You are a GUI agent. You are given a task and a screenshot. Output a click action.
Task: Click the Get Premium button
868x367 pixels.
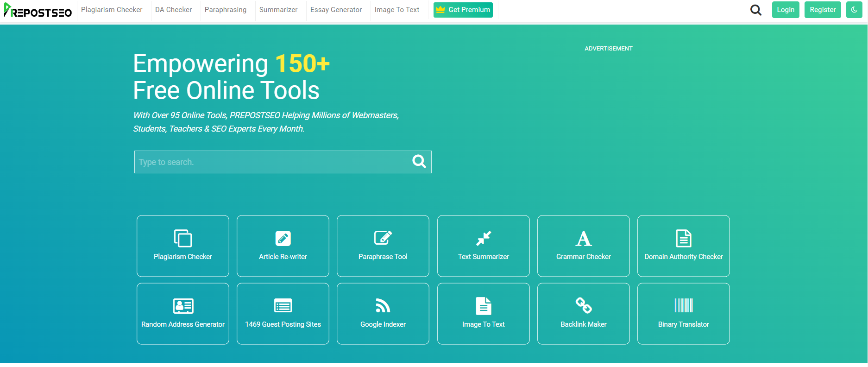point(463,10)
